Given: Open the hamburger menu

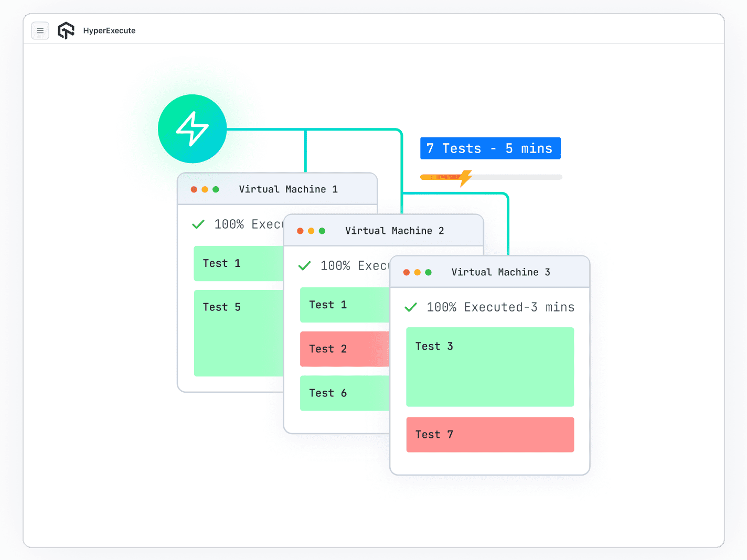Looking at the screenshot, I should pos(40,30).
